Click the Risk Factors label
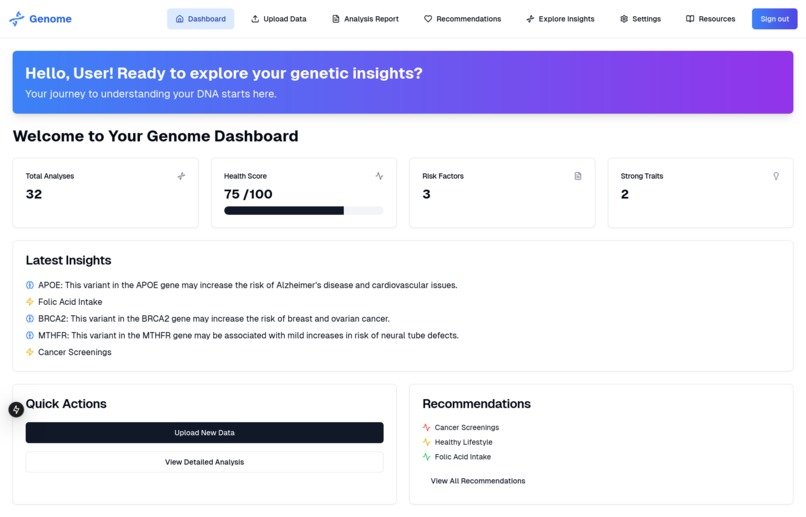Viewport: 806px width, 517px height. click(x=443, y=176)
